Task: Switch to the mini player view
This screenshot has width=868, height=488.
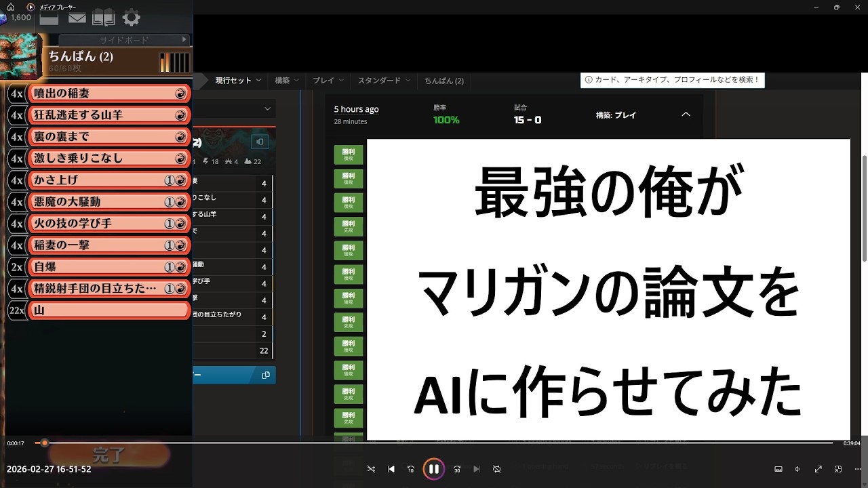Action: point(838,469)
